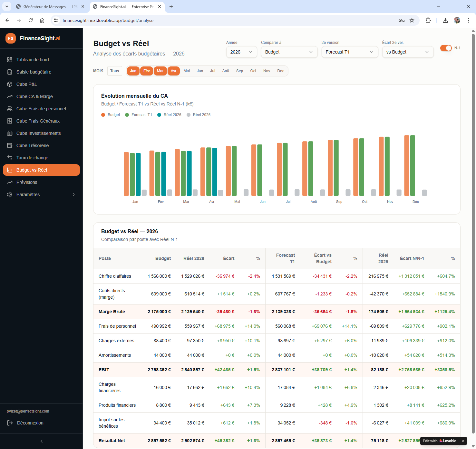Viewport: 476px width, 449px height.
Task: Deselect the Mar month chip
Action: (x=160, y=71)
